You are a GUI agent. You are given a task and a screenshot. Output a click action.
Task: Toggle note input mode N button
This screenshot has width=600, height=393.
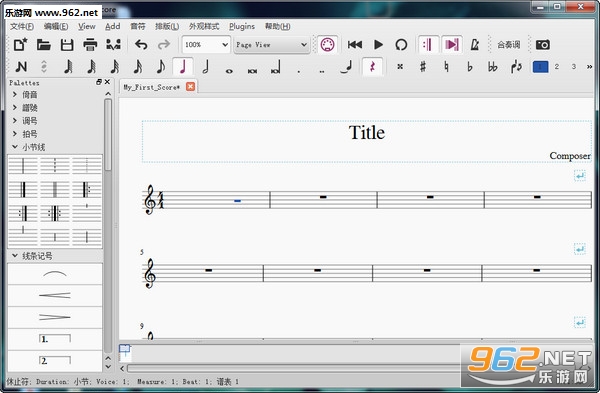click(x=21, y=67)
